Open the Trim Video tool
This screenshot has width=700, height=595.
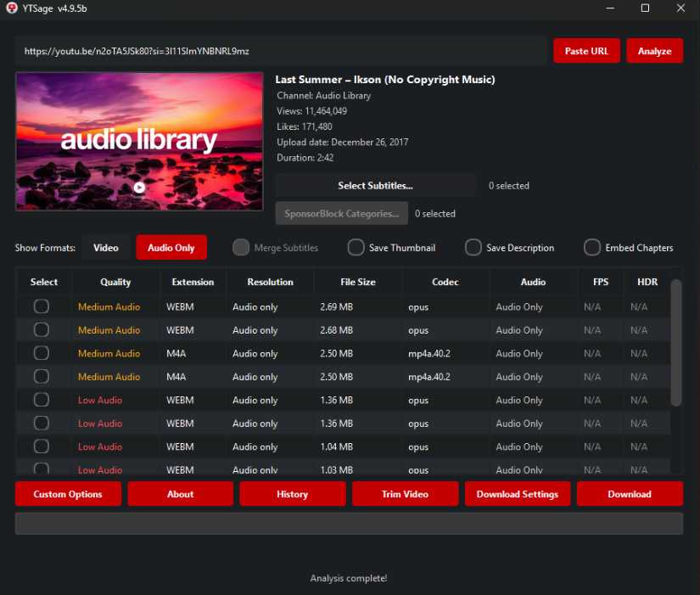405,494
